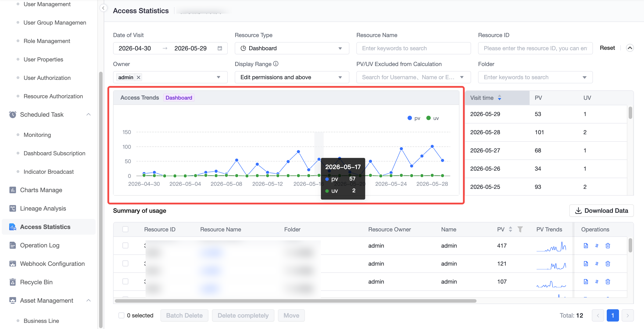Check the first resource row checkbox

click(125, 245)
